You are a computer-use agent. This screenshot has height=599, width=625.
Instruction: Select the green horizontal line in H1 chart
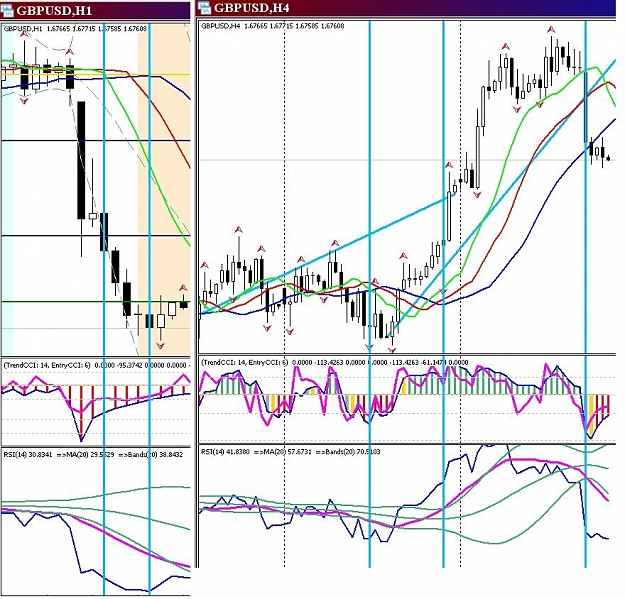(96, 302)
